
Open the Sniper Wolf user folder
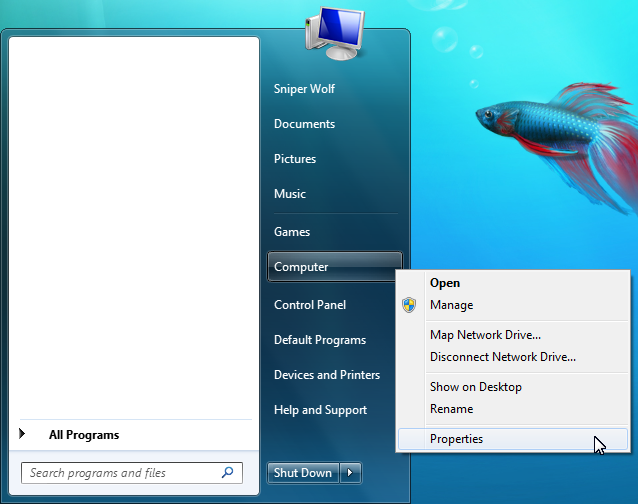(x=304, y=89)
